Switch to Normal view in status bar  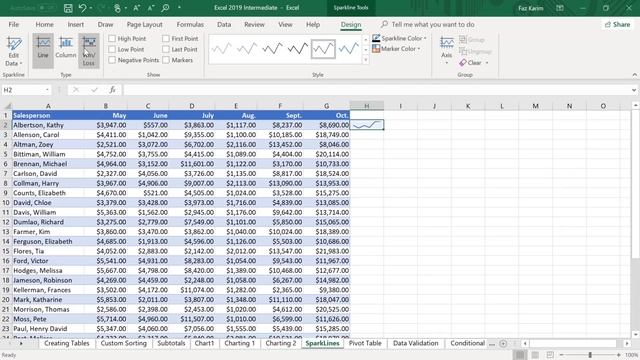click(x=520, y=355)
